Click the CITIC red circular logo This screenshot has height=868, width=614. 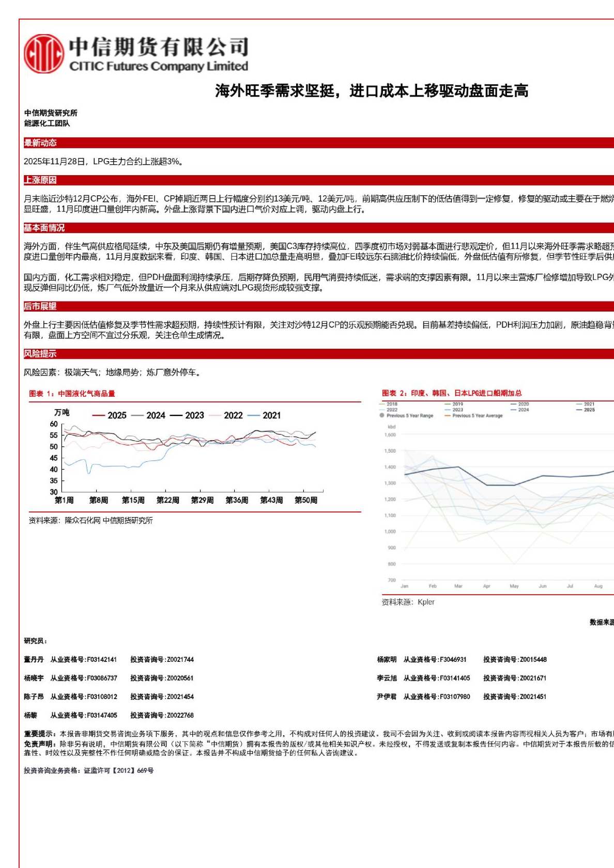pyautogui.click(x=44, y=54)
